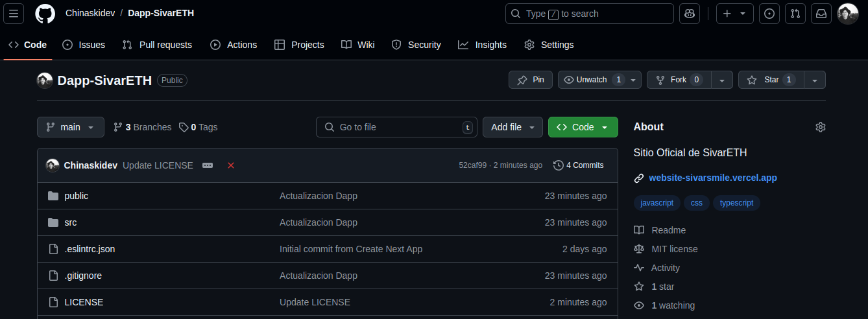Switch to the Insights tab
868x319 pixels.
(x=482, y=45)
